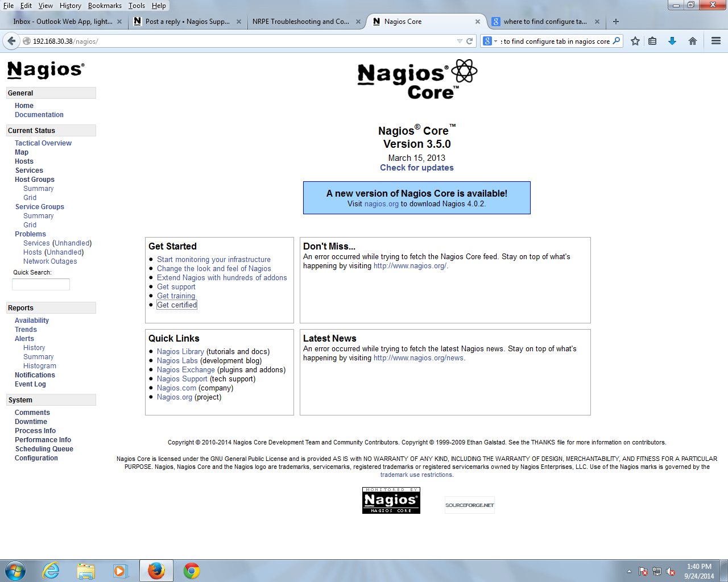This screenshot has height=582, width=728.
Task: Open Tactical Overview in sidebar
Action: 43,143
